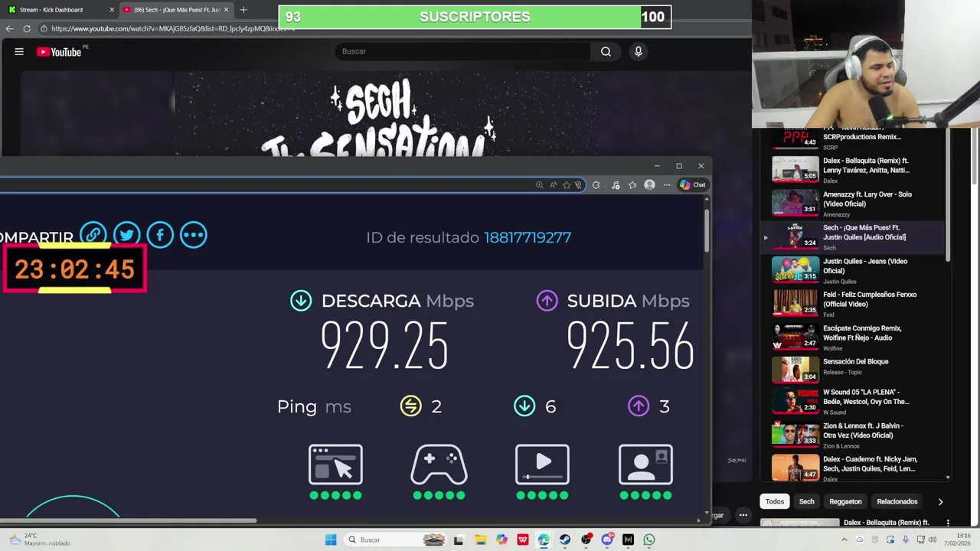Share the result on Twitter
The image size is (980, 551).
127,234
